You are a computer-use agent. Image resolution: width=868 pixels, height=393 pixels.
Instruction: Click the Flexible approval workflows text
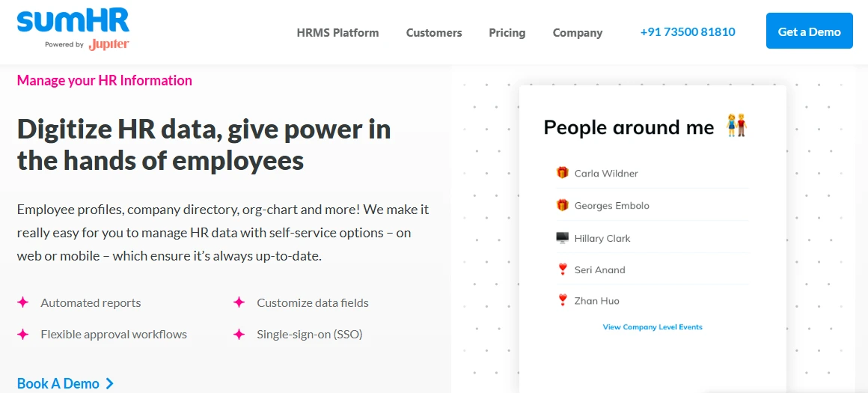tap(114, 335)
